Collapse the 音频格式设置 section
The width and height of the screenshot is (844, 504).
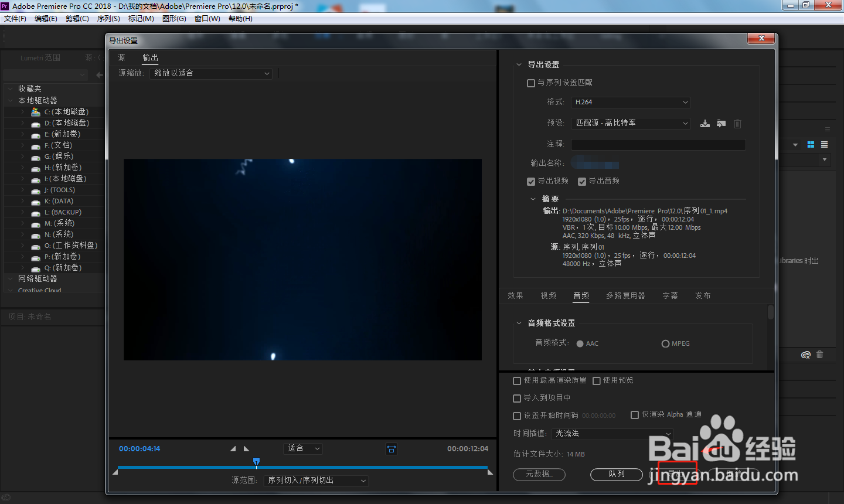pyautogui.click(x=519, y=323)
